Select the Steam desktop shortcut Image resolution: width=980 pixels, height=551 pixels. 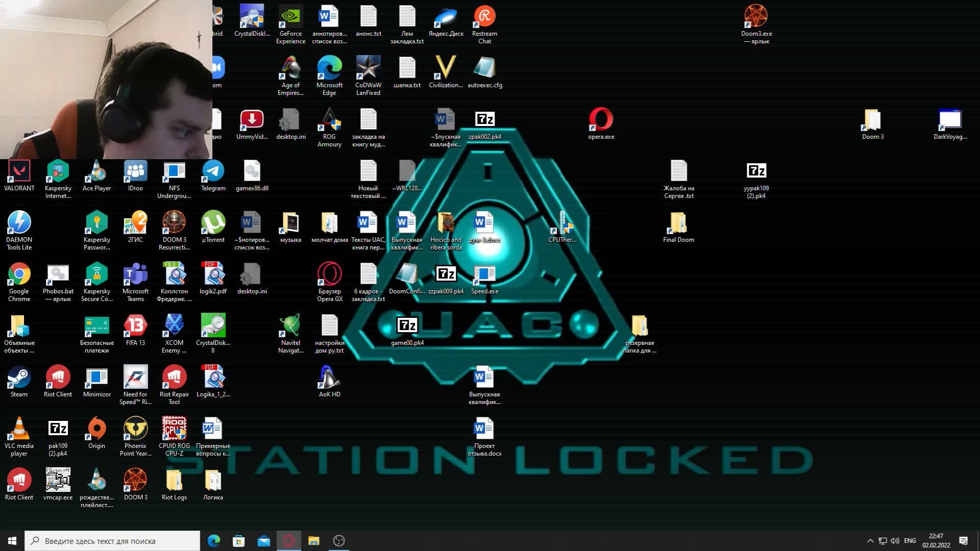pos(19,379)
